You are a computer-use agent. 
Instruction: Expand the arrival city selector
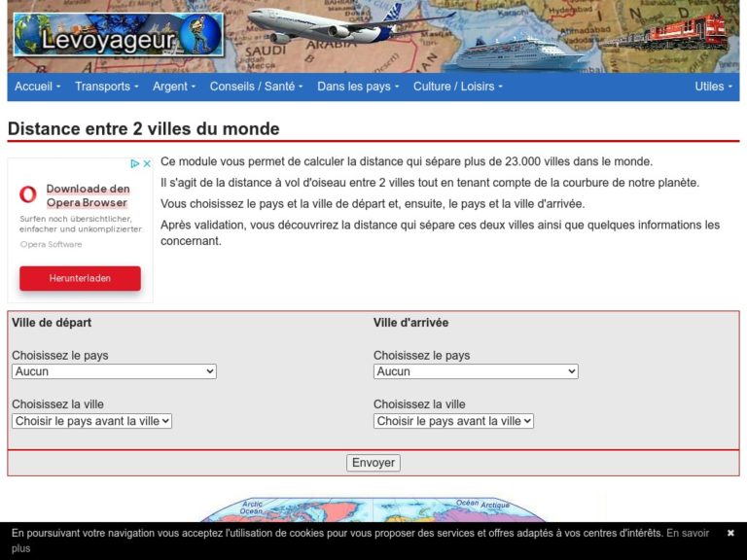click(x=453, y=421)
